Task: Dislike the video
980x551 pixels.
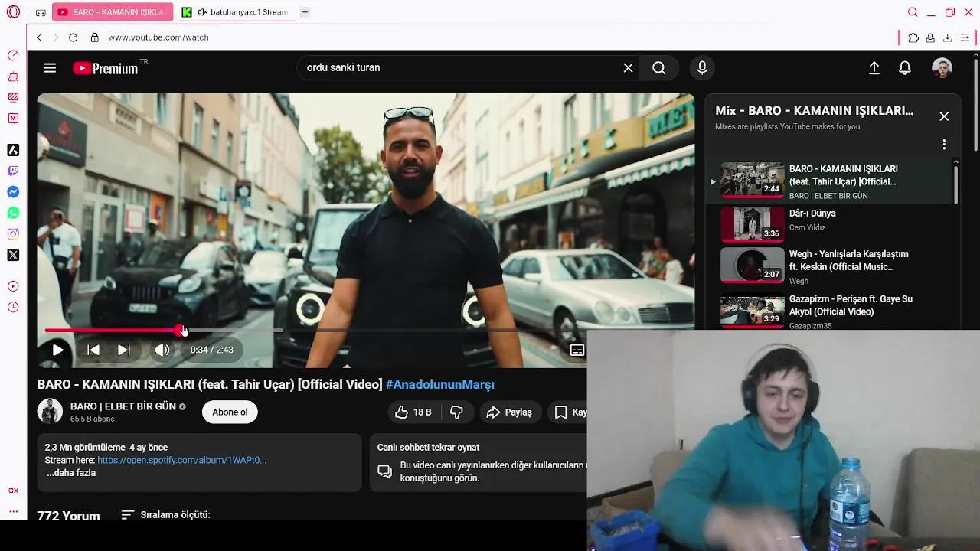Action: click(x=456, y=412)
